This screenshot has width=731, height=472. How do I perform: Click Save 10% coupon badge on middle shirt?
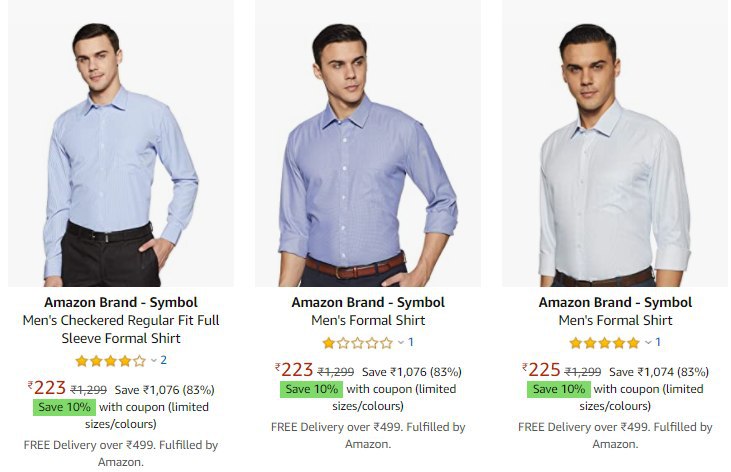311,389
